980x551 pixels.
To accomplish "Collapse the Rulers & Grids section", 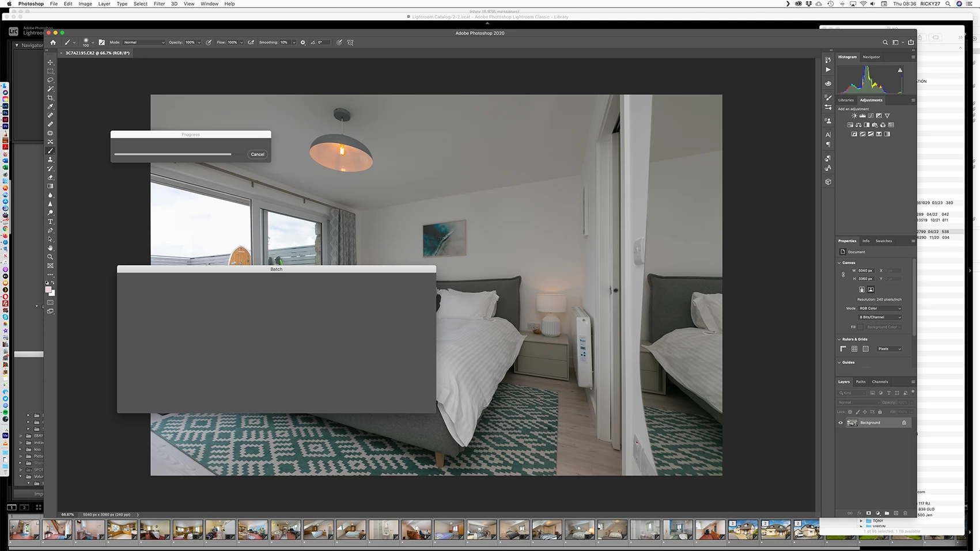I will 839,339.
